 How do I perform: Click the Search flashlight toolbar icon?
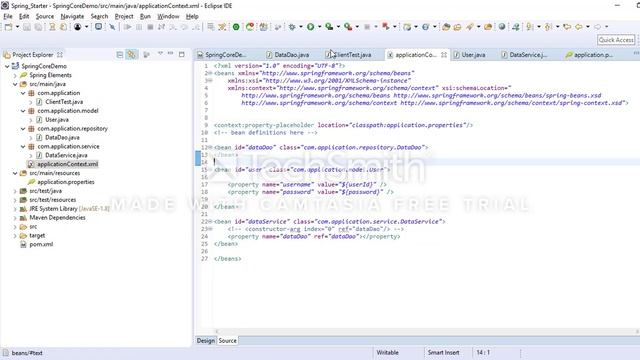pos(469,27)
